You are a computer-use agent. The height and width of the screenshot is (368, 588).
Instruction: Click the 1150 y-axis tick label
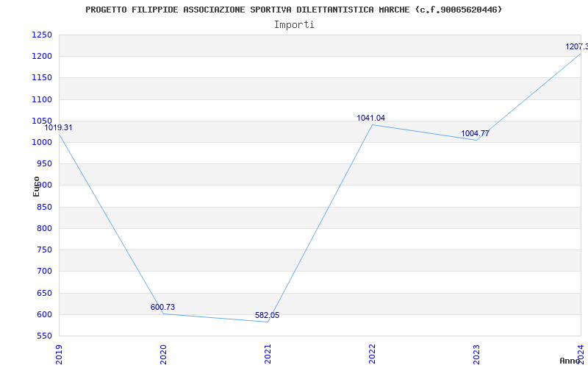click(x=42, y=78)
